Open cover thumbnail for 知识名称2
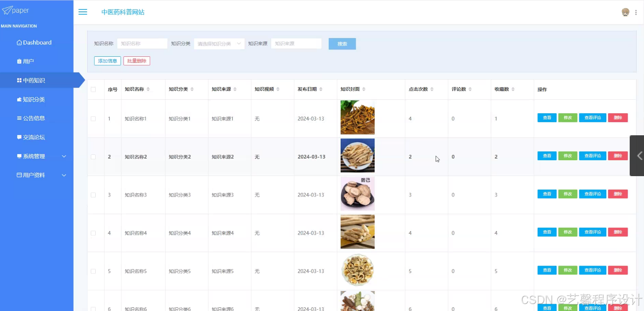Viewport: 644px width, 311px height. click(357, 156)
